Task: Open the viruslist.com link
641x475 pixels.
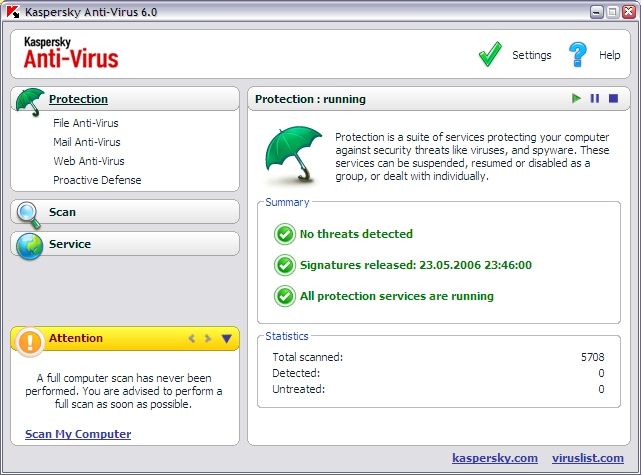Action: [588, 458]
